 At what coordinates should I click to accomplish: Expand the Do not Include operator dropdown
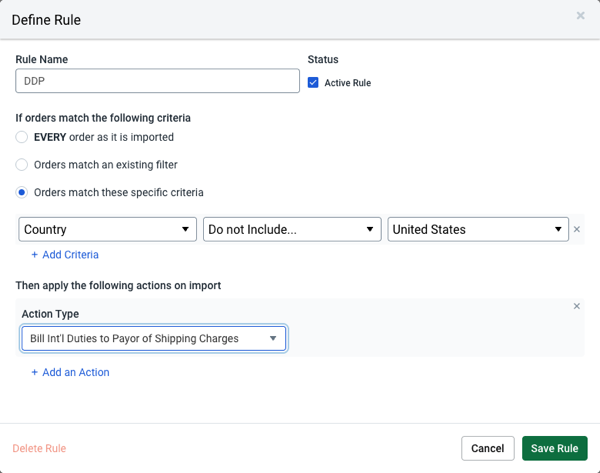pos(291,229)
